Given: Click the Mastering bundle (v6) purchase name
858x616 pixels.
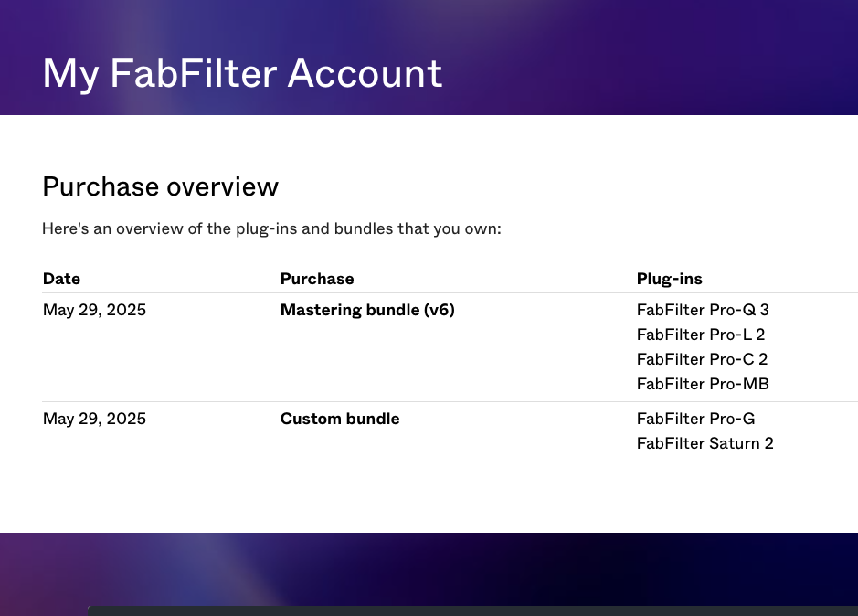Looking at the screenshot, I should point(367,310).
